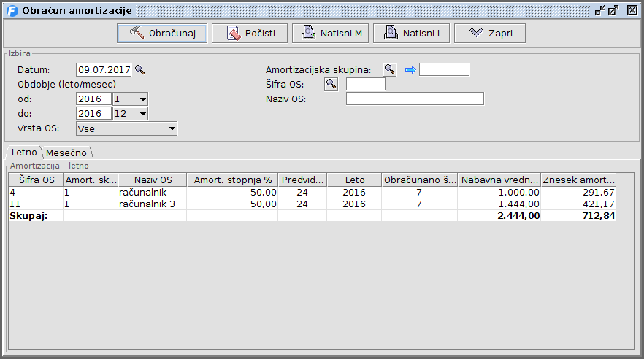Click the Naziv OS input field
The image size is (644, 359).
pos(415,99)
